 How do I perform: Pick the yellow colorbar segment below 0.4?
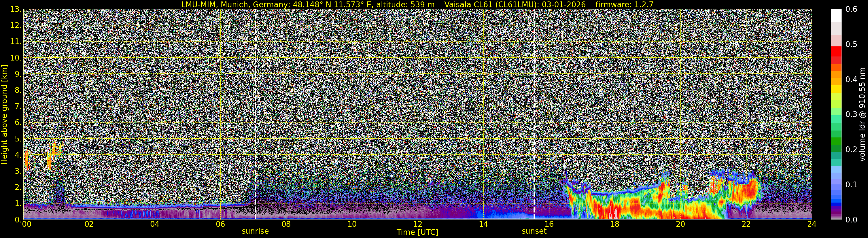point(836,89)
